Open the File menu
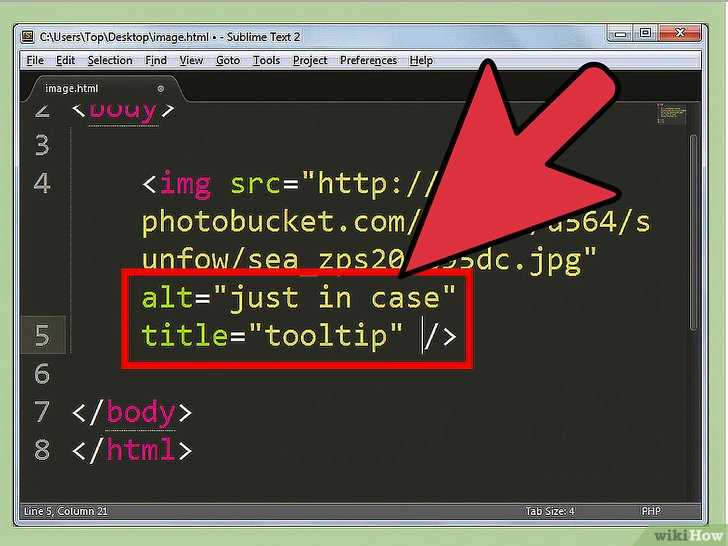The width and height of the screenshot is (728, 546). 35,60
